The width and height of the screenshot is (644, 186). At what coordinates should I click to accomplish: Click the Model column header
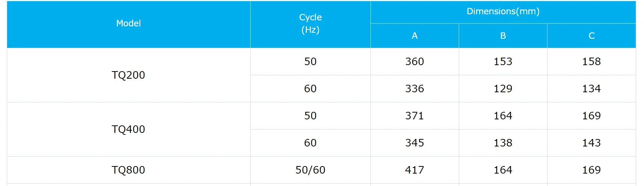(128, 23)
